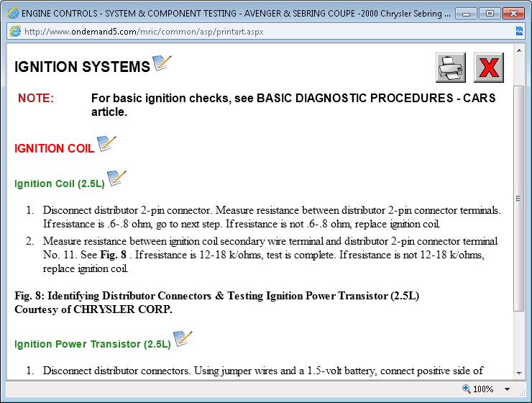Close the article with the red X button
Screen dimensions: 532x403
coord(489,68)
